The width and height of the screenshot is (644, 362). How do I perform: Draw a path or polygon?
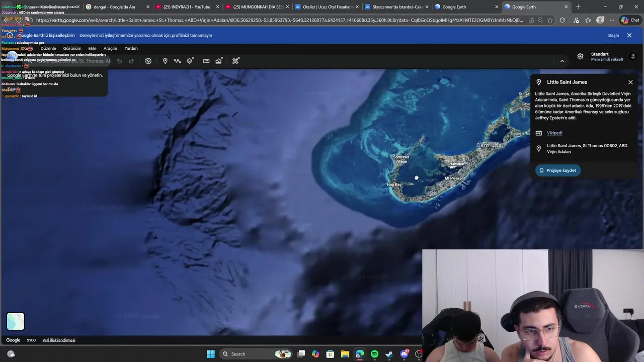[177, 61]
